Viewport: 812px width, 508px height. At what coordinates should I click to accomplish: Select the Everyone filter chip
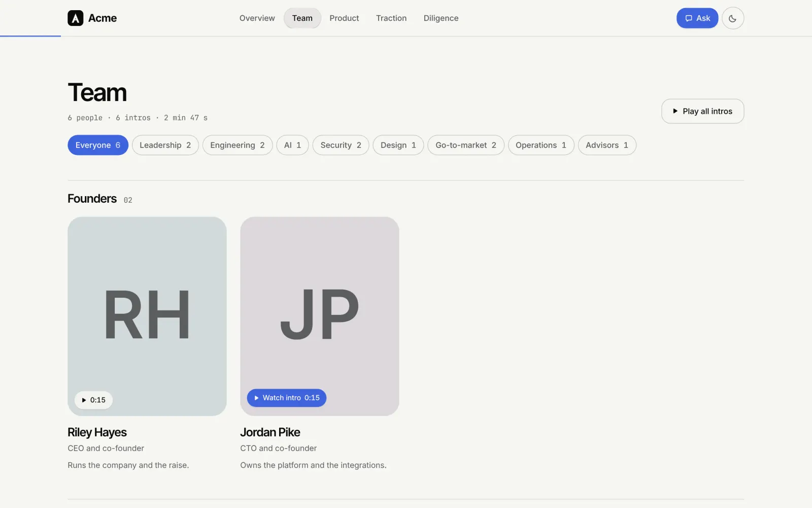coord(98,145)
